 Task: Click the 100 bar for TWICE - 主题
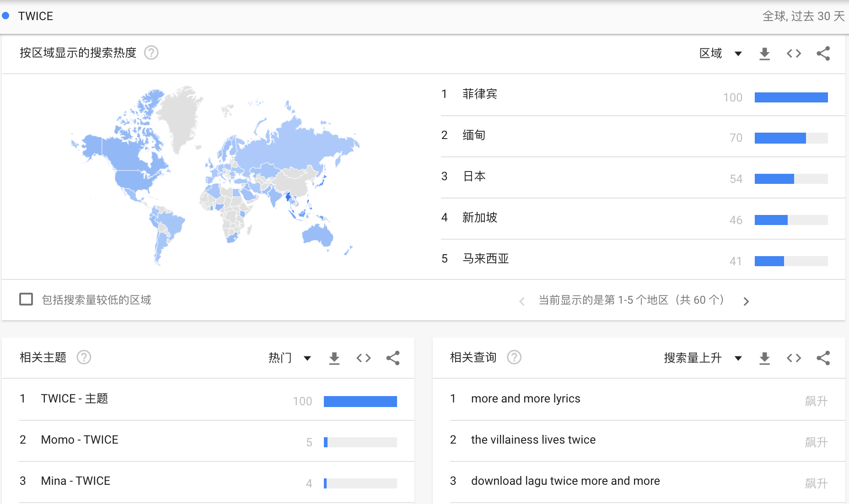click(x=360, y=402)
